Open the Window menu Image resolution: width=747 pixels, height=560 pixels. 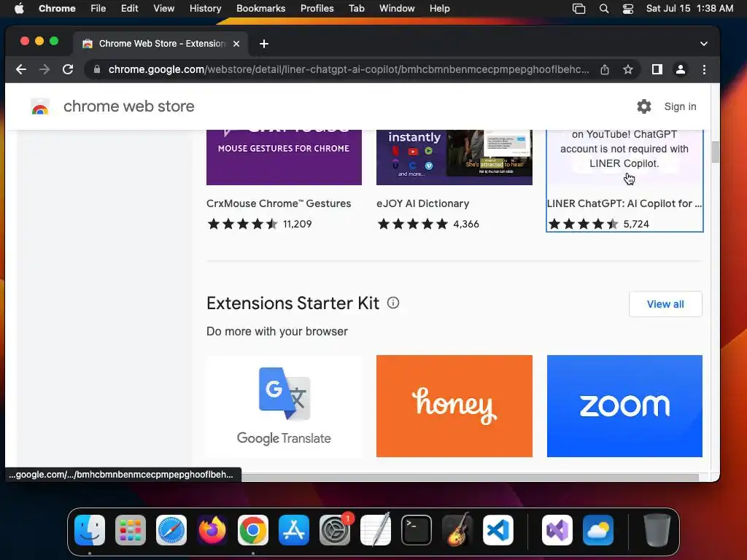(397, 9)
